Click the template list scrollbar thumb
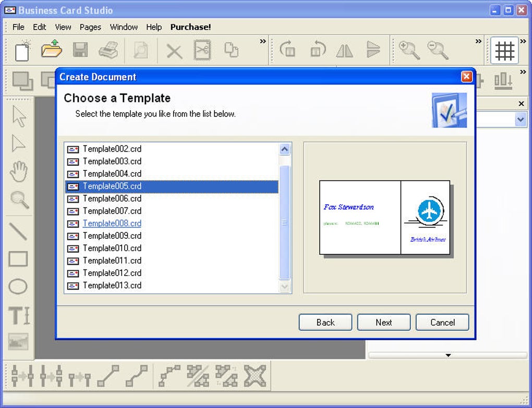 [x=285, y=222]
